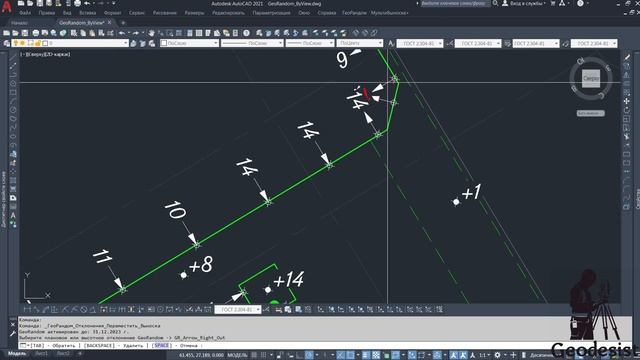Open Layer Properties Manager icon

pos(7,43)
